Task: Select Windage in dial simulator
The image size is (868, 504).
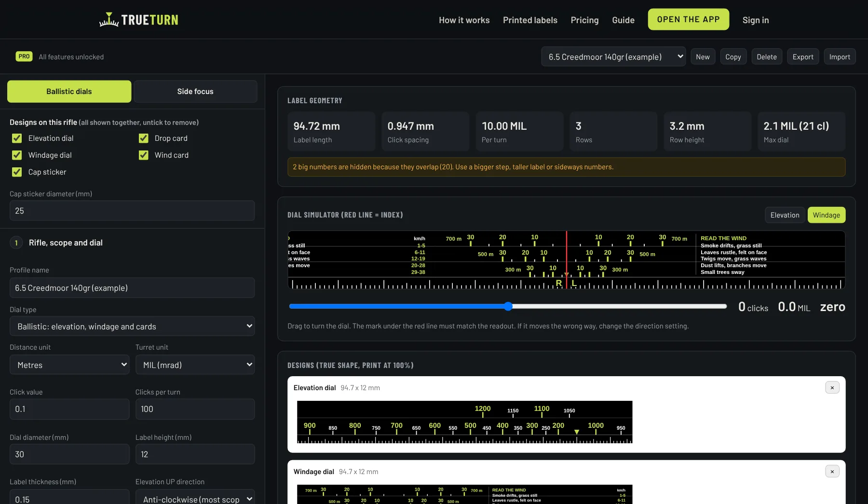Action: point(826,215)
